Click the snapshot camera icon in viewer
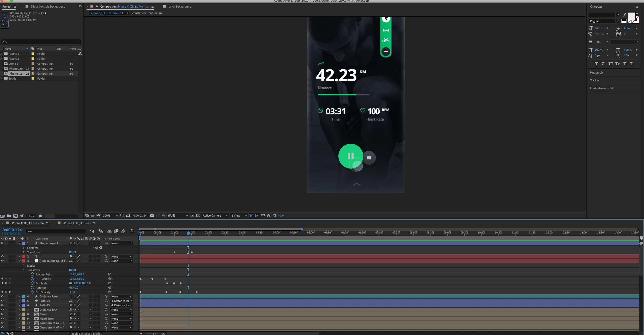Screen dimensions: 644x335 [152, 216]
